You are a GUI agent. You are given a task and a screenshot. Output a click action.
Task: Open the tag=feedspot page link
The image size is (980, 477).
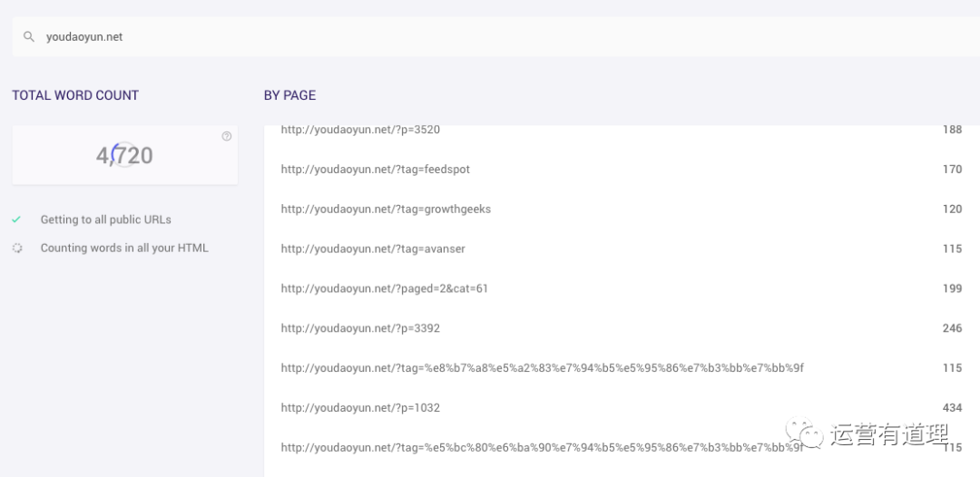[x=375, y=170]
